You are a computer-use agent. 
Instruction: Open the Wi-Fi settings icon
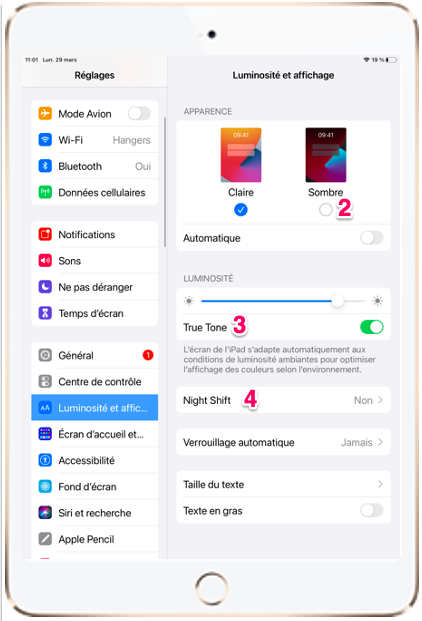pyautogui.click(x=45, y=139)
